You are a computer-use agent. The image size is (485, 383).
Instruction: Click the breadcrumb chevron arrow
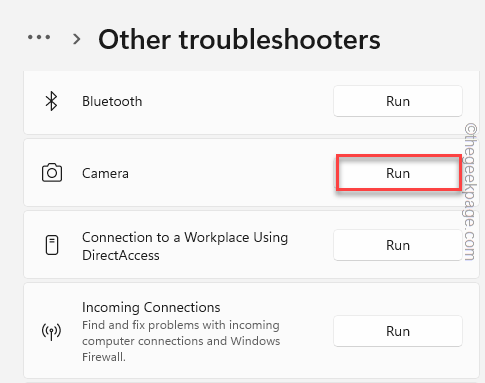pyautogui.click(x=77, y=39)
